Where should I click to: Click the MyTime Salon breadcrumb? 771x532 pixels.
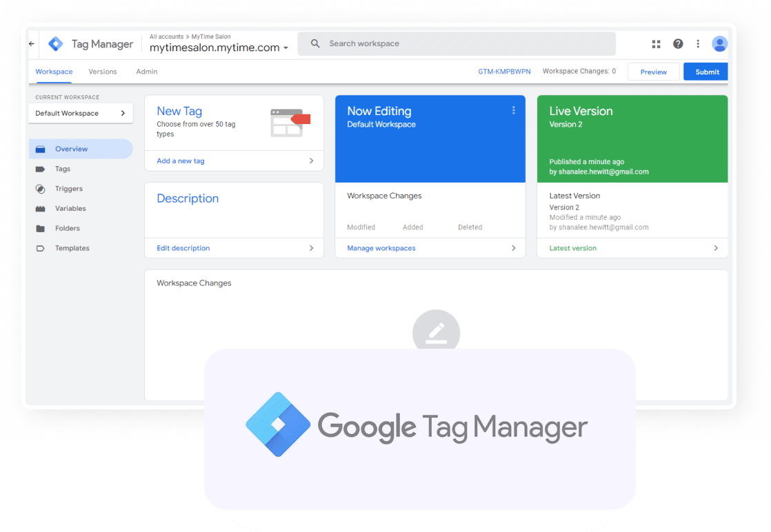211,37
